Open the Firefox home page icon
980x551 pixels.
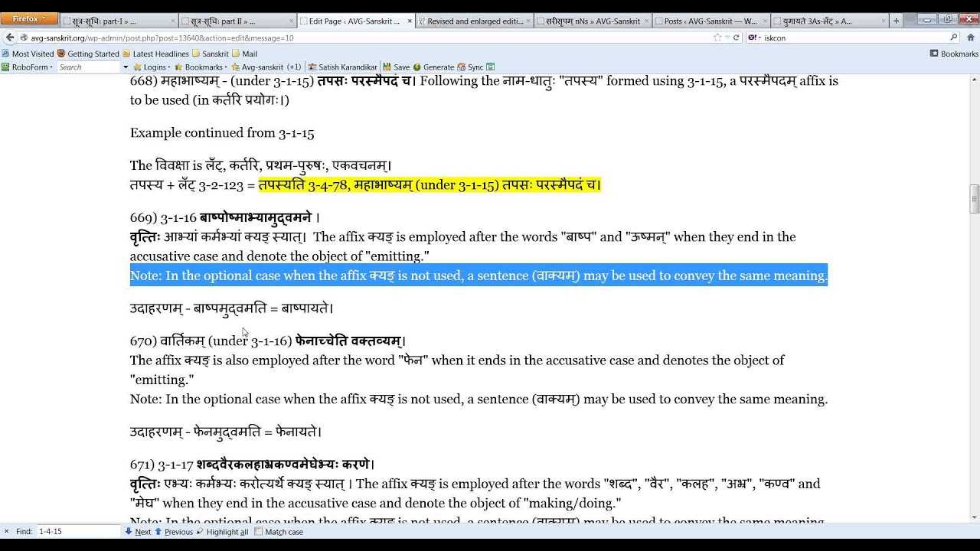coord(969,37)
